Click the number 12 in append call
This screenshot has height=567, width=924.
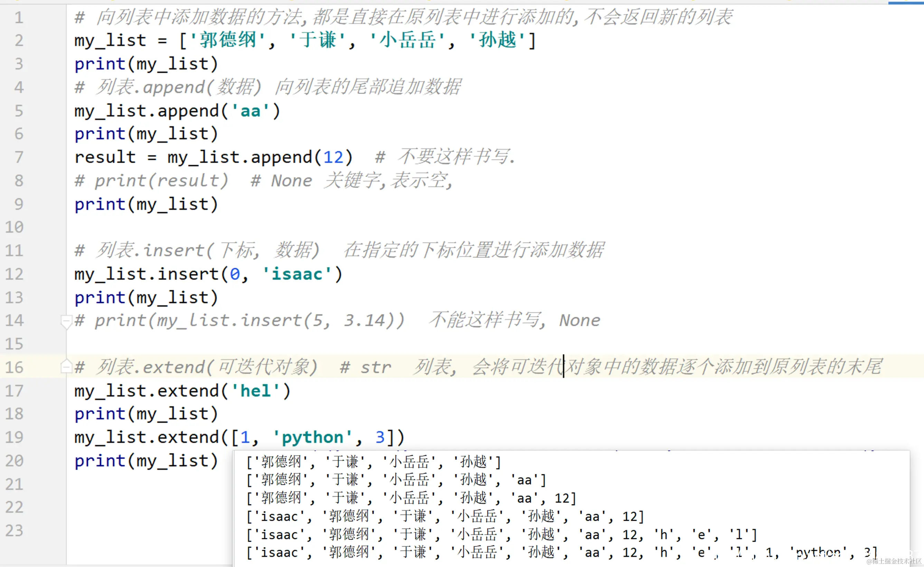click(x=333, y=157)
